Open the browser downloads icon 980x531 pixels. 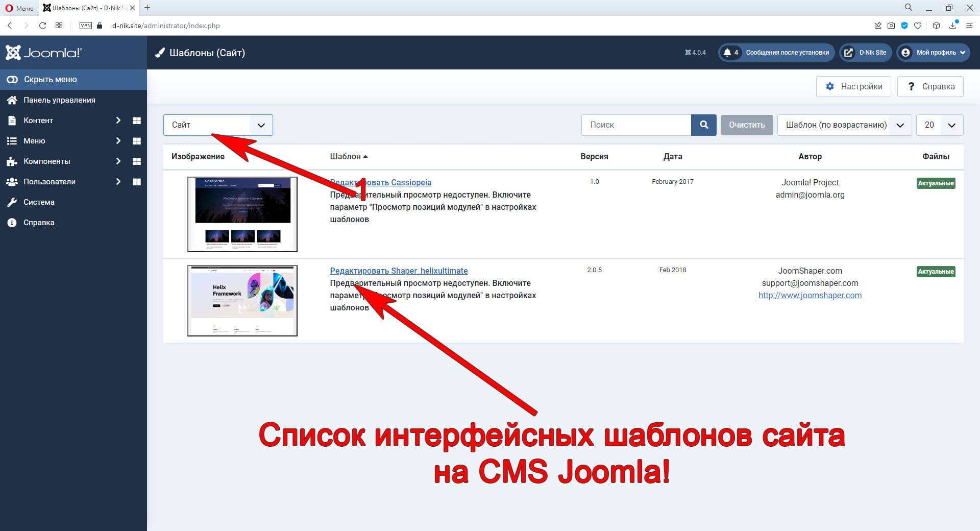(953, 25)
